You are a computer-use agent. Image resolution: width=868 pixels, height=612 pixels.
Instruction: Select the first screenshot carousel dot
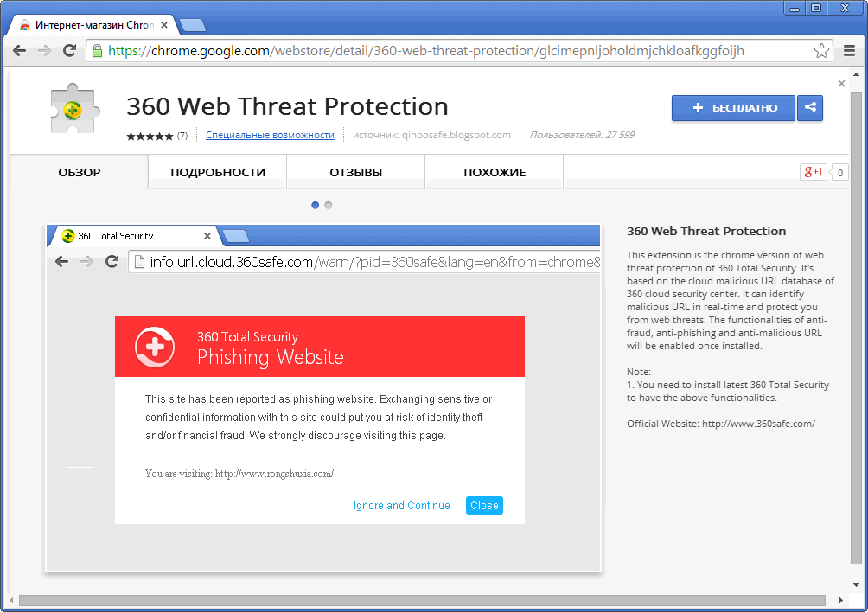coord(316,205)
